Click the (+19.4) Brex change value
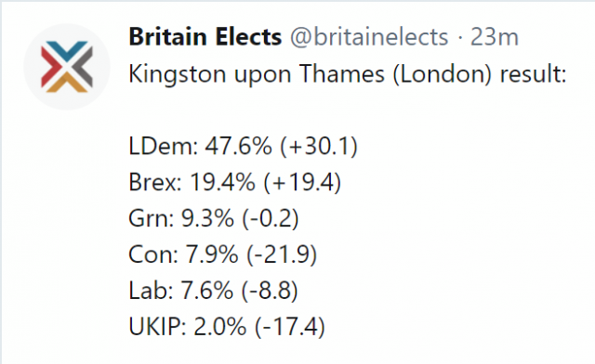Screen dimensions: 595x364 (x=302, y=182)
